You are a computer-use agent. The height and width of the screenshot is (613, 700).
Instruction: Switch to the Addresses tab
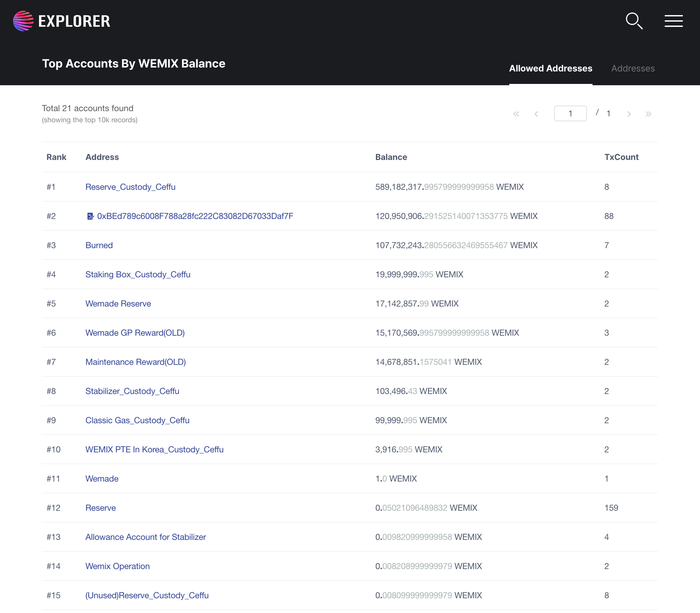tap(632, 69)
